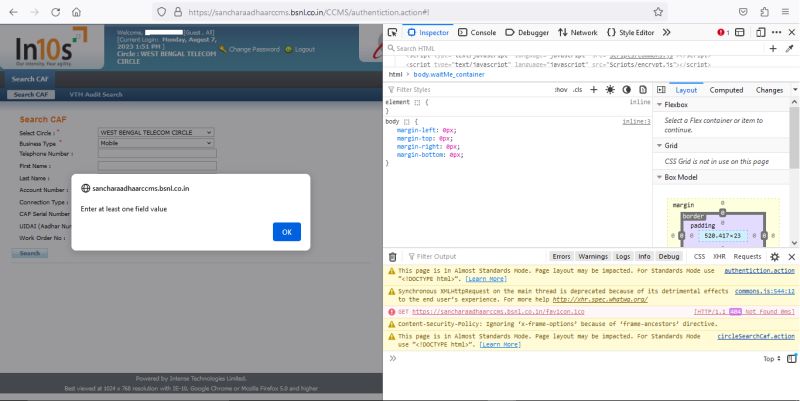This screenshot has width=800, height=401.
Task: Reload the current page
Action: click(x=56, y=12)
